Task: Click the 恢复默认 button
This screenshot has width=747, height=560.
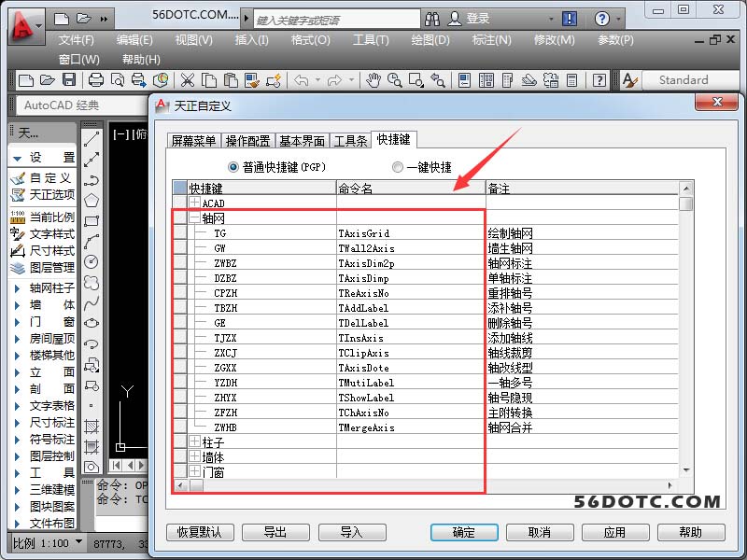Action: click(x=200, y=532)
